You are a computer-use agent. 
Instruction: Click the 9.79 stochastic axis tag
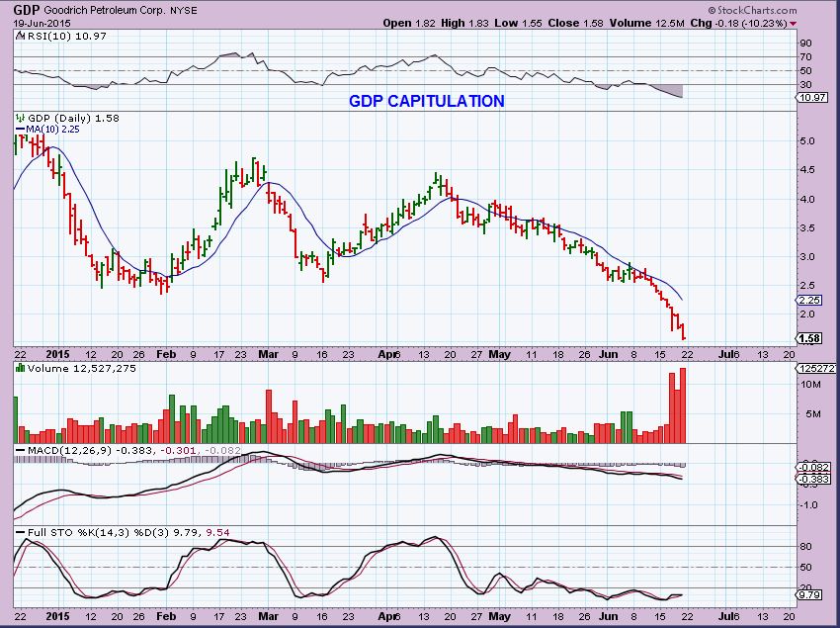click(809, 594)
